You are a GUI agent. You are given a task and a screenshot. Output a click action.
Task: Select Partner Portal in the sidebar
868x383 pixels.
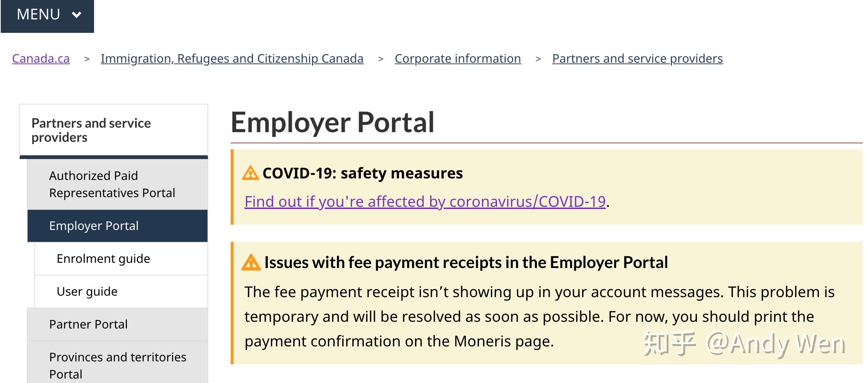pos(88,324)
